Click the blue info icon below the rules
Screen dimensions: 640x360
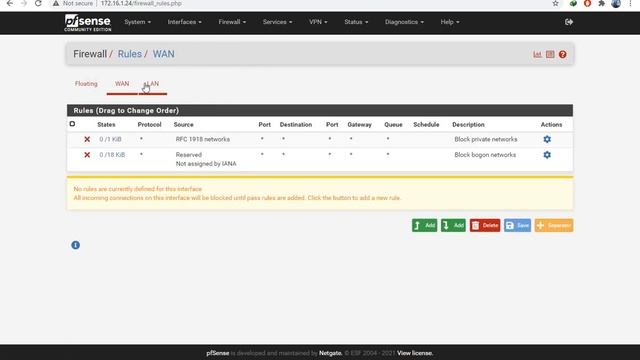76,245
